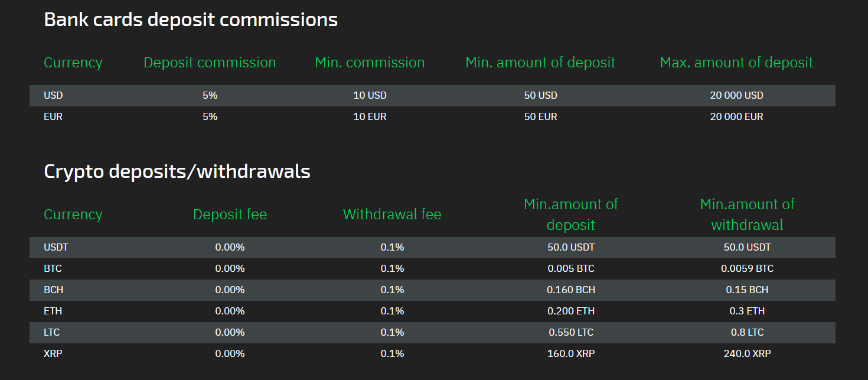Click the Bank cards deposit commissions heading
This screenshot has width=868, height=380.
coord(191,20)
